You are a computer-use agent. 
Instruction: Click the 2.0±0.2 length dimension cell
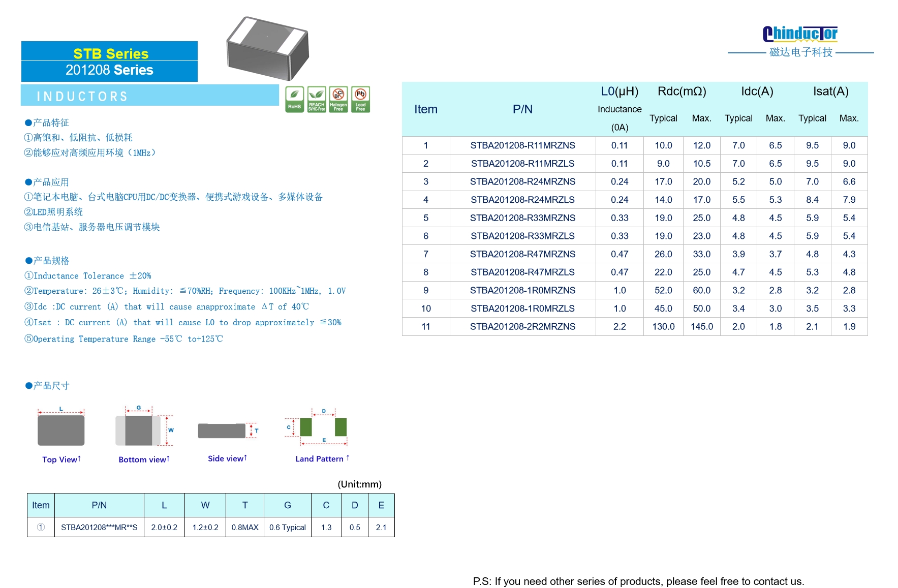click(x=164, y=528)
